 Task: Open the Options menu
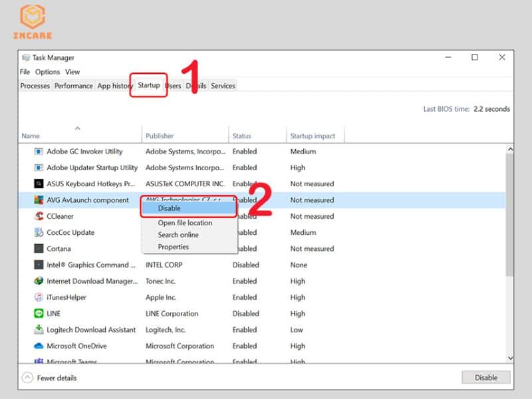coord(47,72)
